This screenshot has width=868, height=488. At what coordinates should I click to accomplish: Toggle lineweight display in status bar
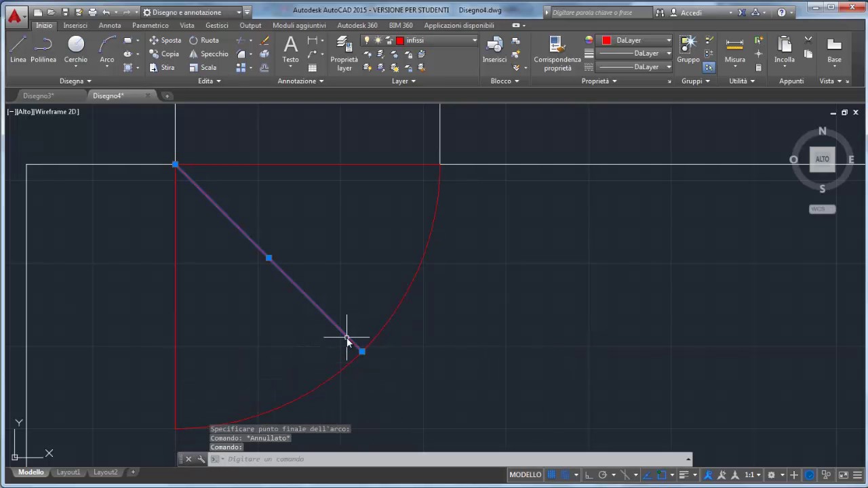(684, 475)
